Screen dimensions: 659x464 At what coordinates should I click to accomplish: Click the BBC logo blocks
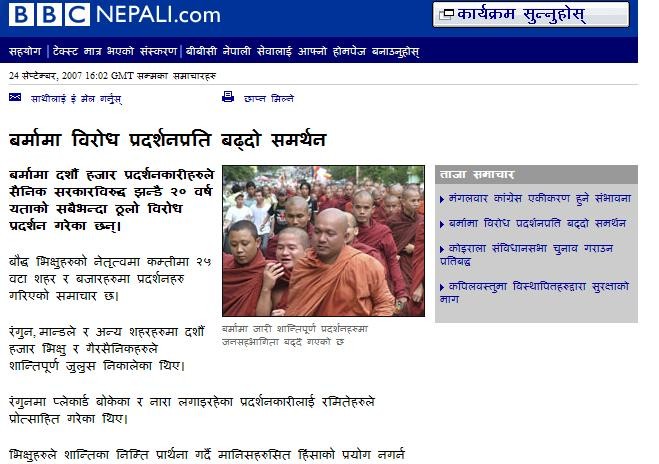pyautogui.click(x=49, y=14)
